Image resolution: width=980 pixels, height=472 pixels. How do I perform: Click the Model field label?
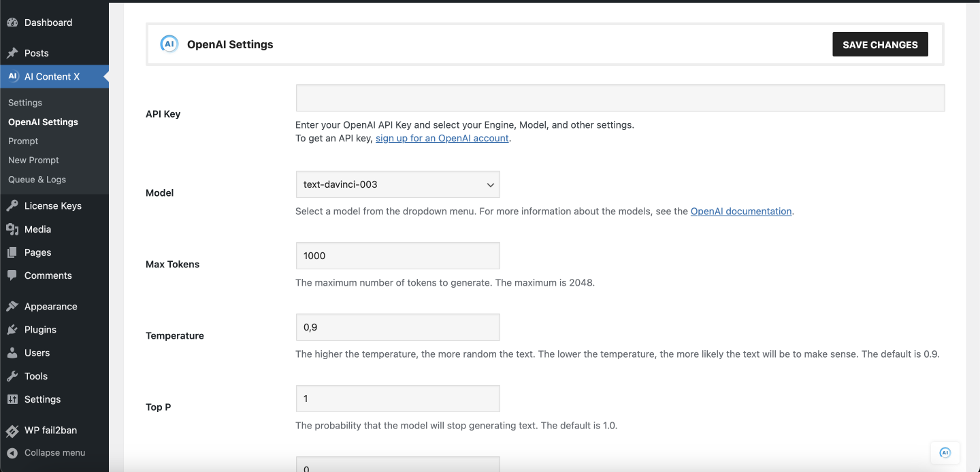tap(160, 193)
